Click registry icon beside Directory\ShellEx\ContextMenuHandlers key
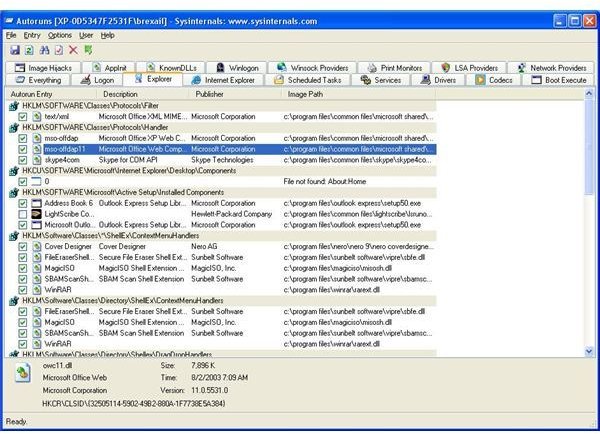 (x=14, y=301)
